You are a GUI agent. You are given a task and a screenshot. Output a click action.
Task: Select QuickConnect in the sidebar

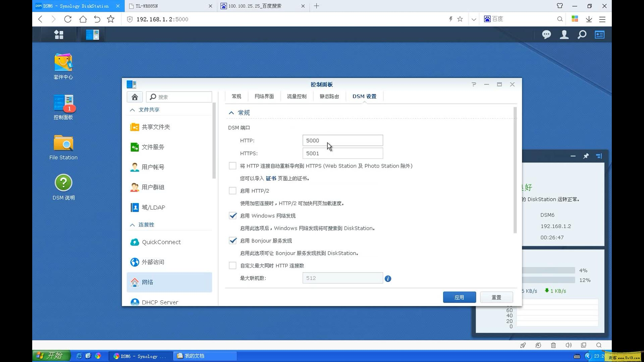tap(161, 242)
